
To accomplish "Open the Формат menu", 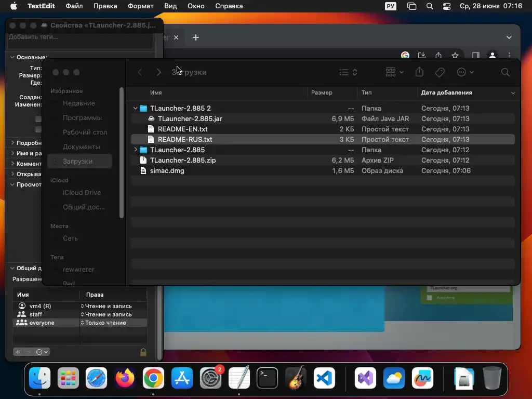I will [140, 6].
